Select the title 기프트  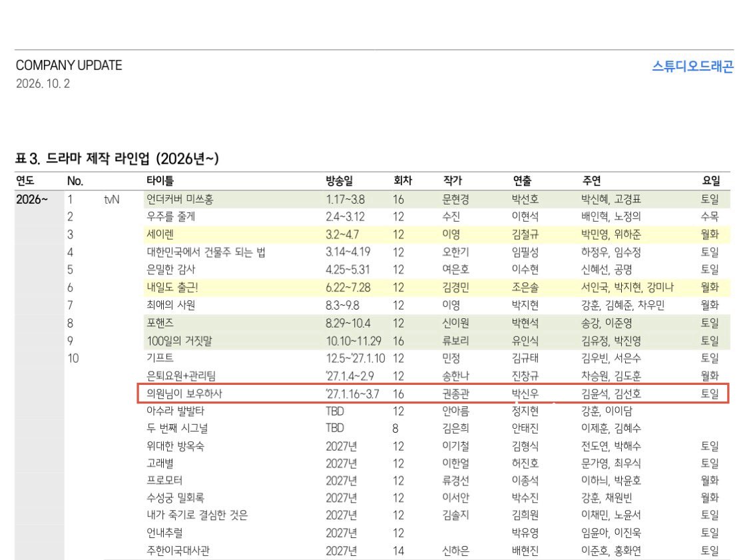pyautogui.click(x=160, y=358)
